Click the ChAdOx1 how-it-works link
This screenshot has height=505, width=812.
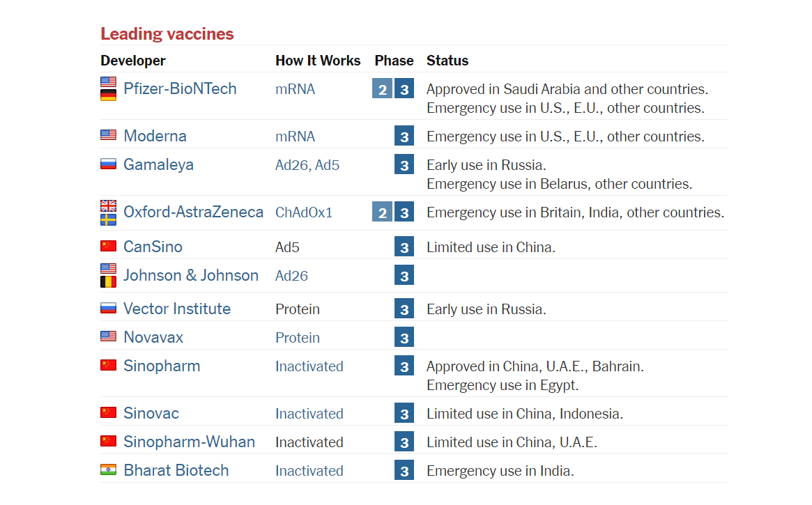(304, 212)
